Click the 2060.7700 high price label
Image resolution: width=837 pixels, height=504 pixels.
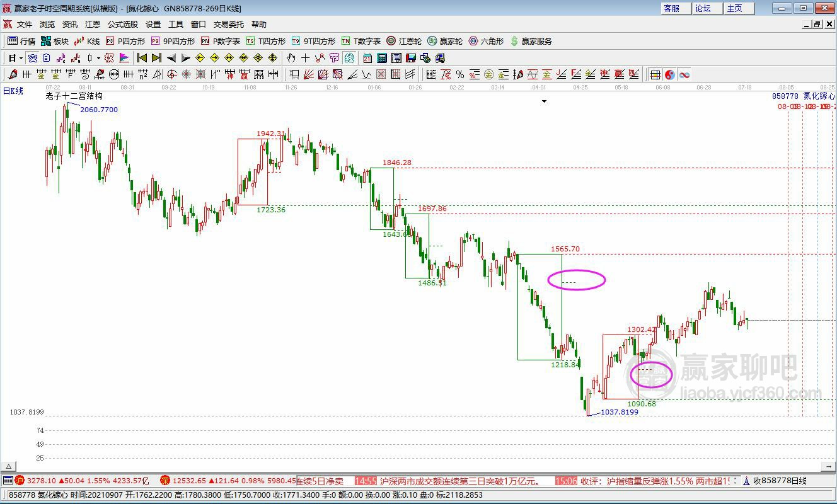(x=99, y=110)
